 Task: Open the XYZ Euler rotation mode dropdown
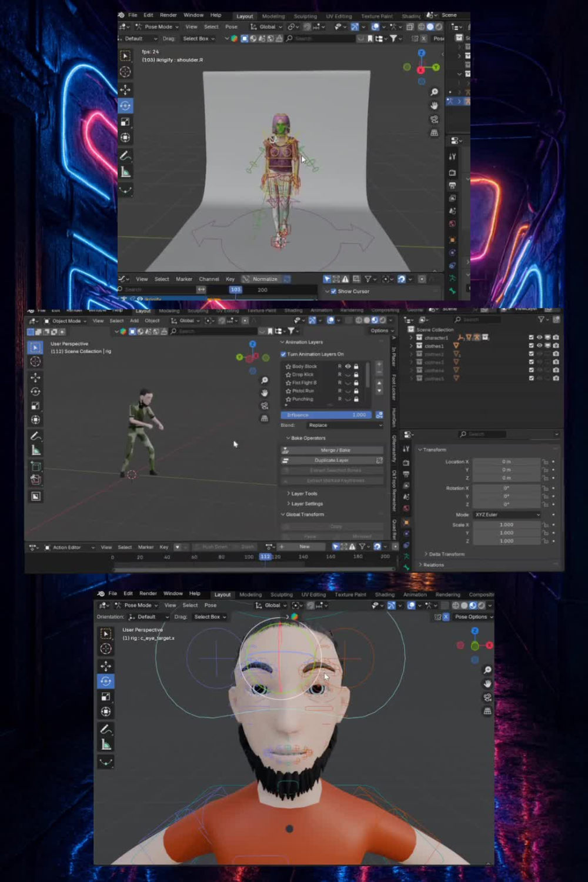507,514
